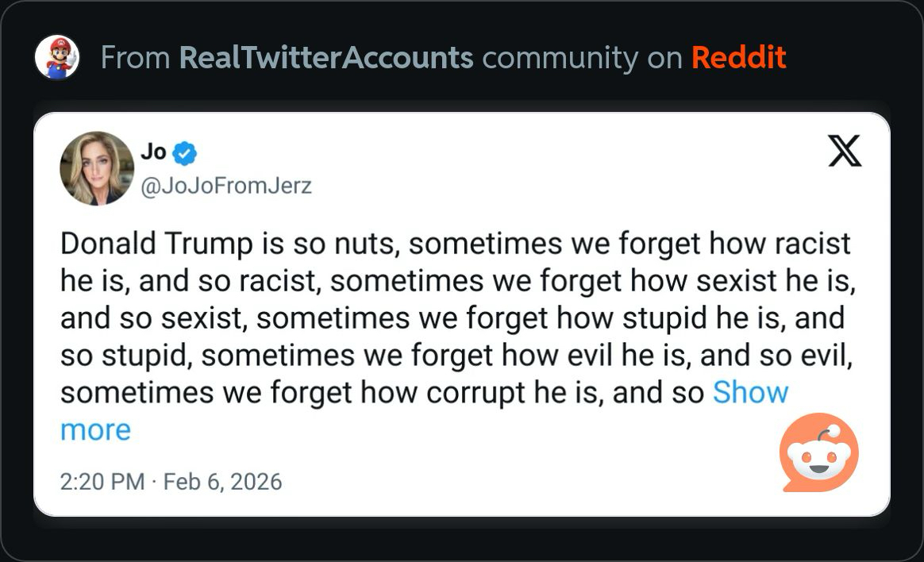This screenshot has height=562, width=924.
Task: Expand the tweet with Show more
Action: 750,393
